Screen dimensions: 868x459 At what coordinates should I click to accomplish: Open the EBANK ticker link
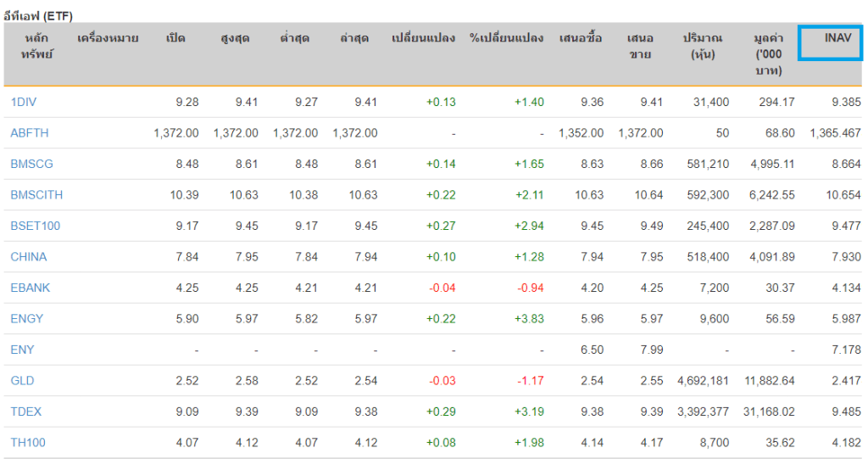click(x=31, y=288)
